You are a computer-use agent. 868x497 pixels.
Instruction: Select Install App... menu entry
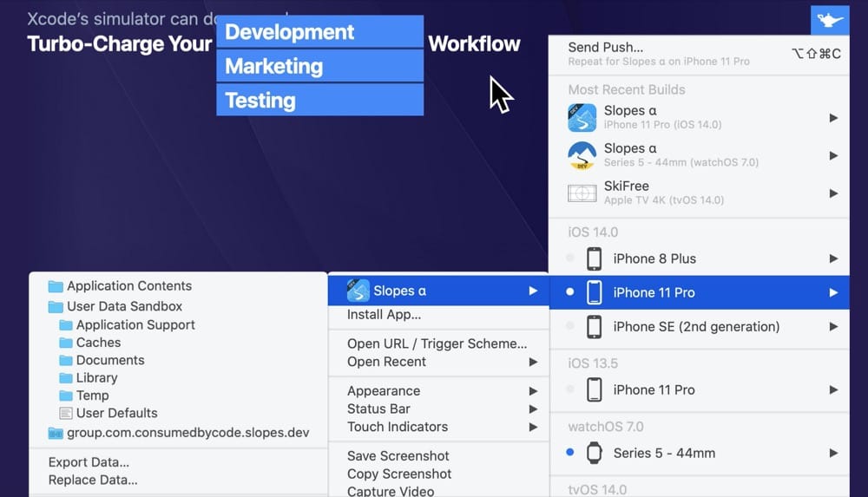[438, 315]
